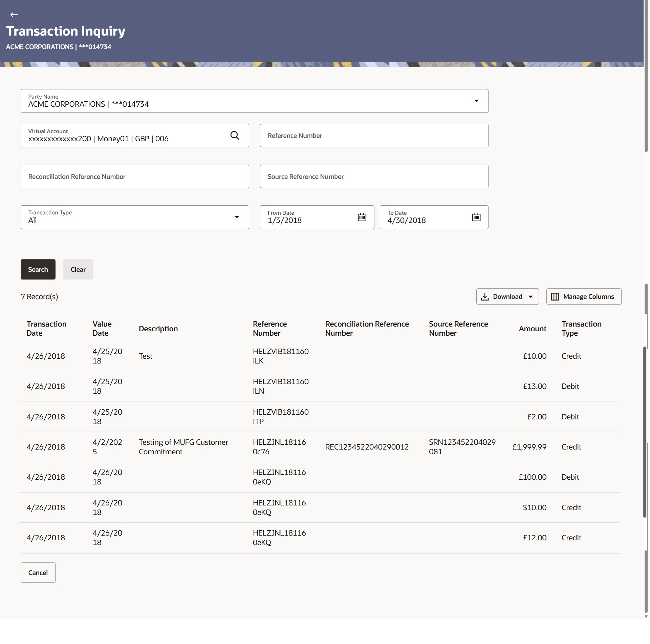The image size is (650, 644).
Task: Click the Transaction Date column header
Action: [x=46, y=328]
